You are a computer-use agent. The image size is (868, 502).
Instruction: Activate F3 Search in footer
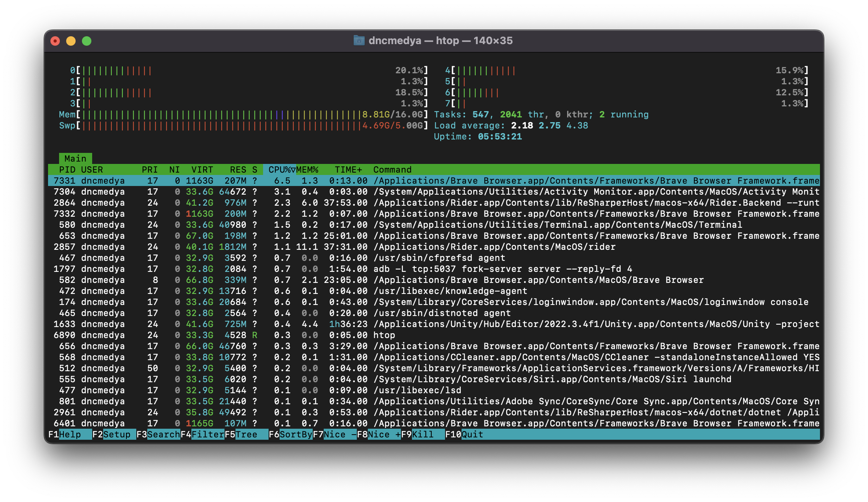click(x=163, y=434)
